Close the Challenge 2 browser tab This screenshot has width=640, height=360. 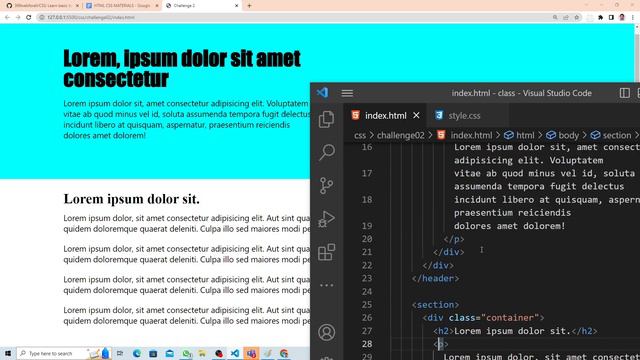[x=236, y=6]
